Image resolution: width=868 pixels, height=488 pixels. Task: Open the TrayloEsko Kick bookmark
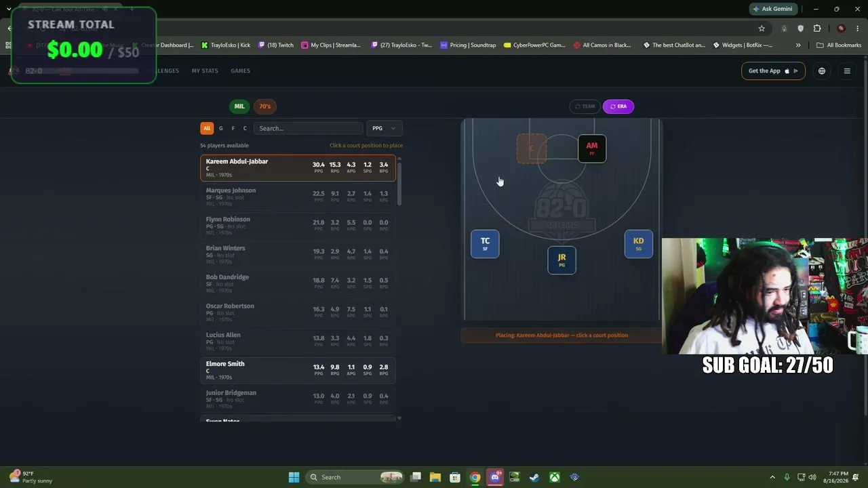(x=225, y=45)
